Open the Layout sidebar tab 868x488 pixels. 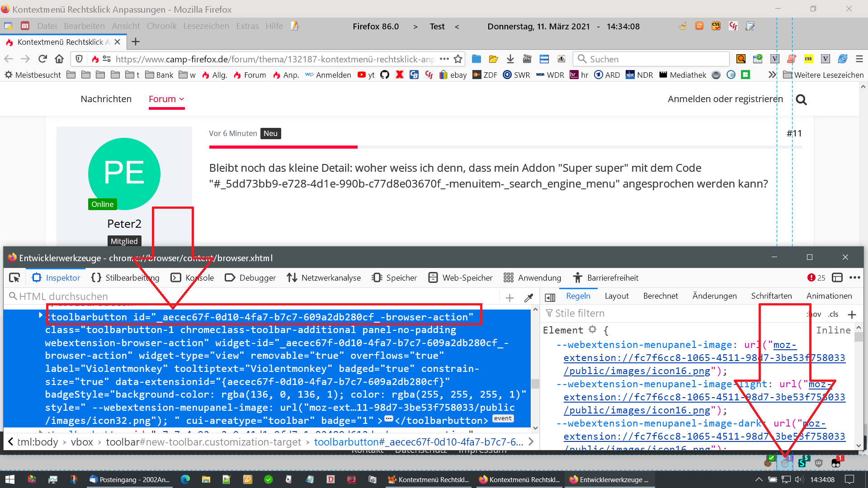pyautogui.click(x=617, y=296)
